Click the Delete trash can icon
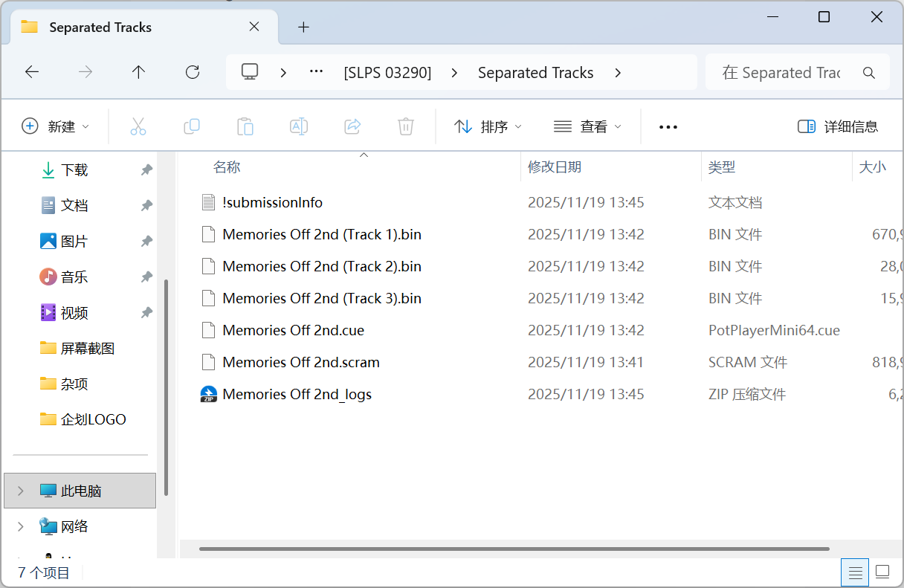The width and height of the screenshot is (904, 588). click(406, 126)
